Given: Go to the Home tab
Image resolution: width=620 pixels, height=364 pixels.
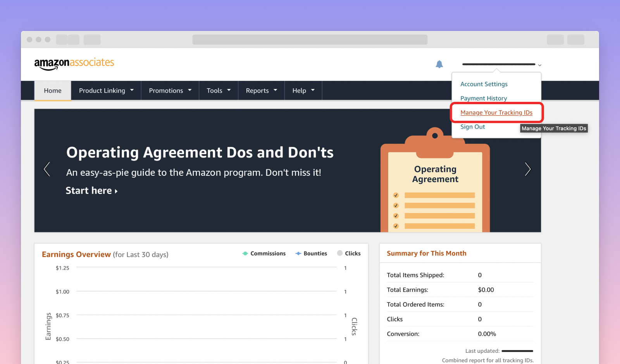Looking at the screenshot, I should tap(53, 91).
